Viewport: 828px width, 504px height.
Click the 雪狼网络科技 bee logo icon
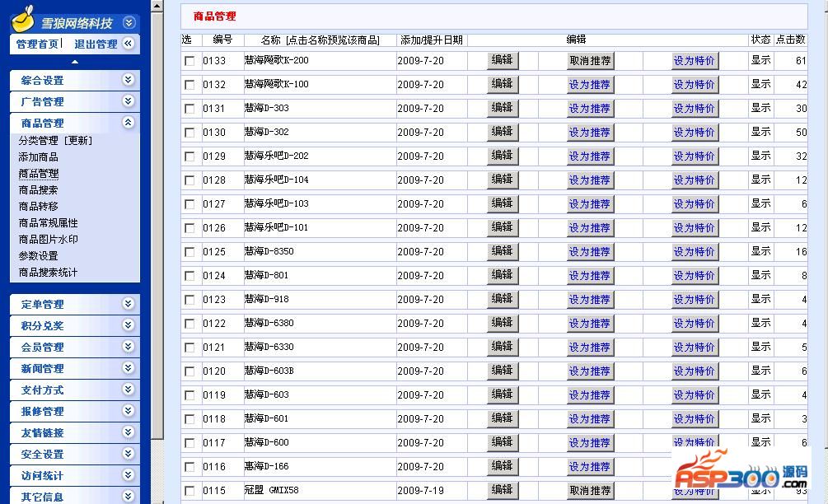coord(23,19)
